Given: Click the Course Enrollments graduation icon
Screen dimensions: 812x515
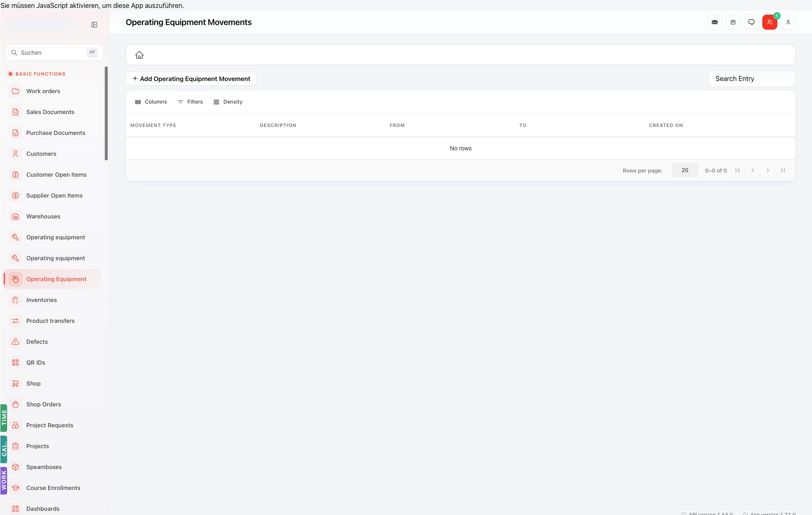Looking at the screenshot, I should point(15,488).
